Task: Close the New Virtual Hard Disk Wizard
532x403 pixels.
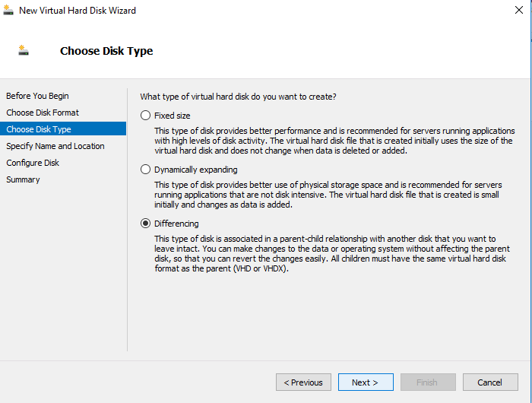Action: coord(519,10)
